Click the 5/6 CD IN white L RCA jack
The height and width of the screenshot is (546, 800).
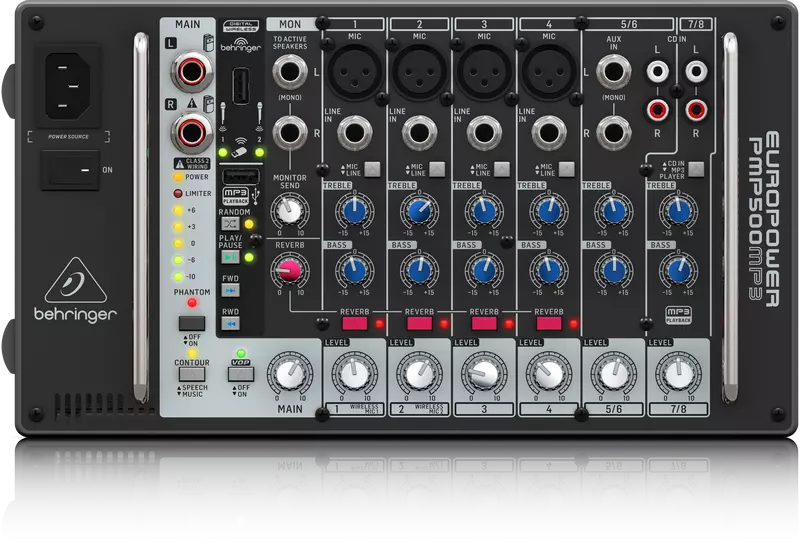[657, 71]
